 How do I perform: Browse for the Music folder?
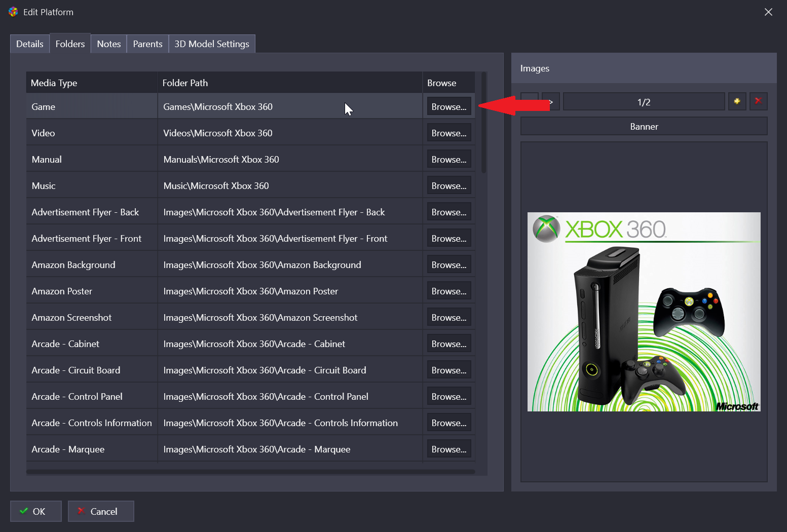coord(449,185)
